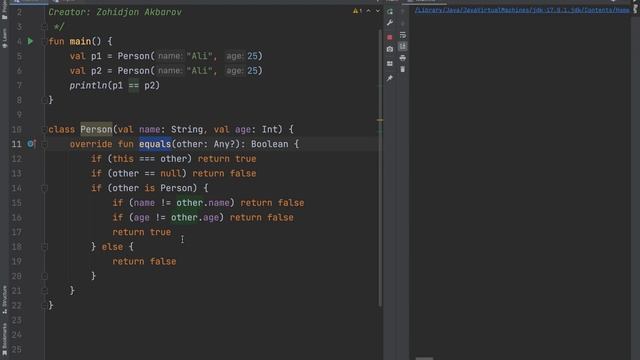Click the override gutter icon on line 11
The height and width of the screenshot is (360, 640).
click(31, 144)
